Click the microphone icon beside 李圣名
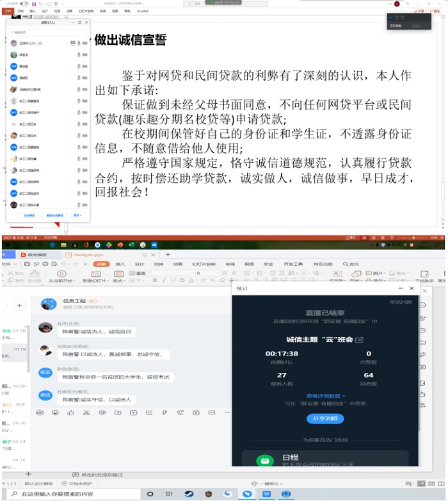 pyautogui.click(x=78, y=54)
